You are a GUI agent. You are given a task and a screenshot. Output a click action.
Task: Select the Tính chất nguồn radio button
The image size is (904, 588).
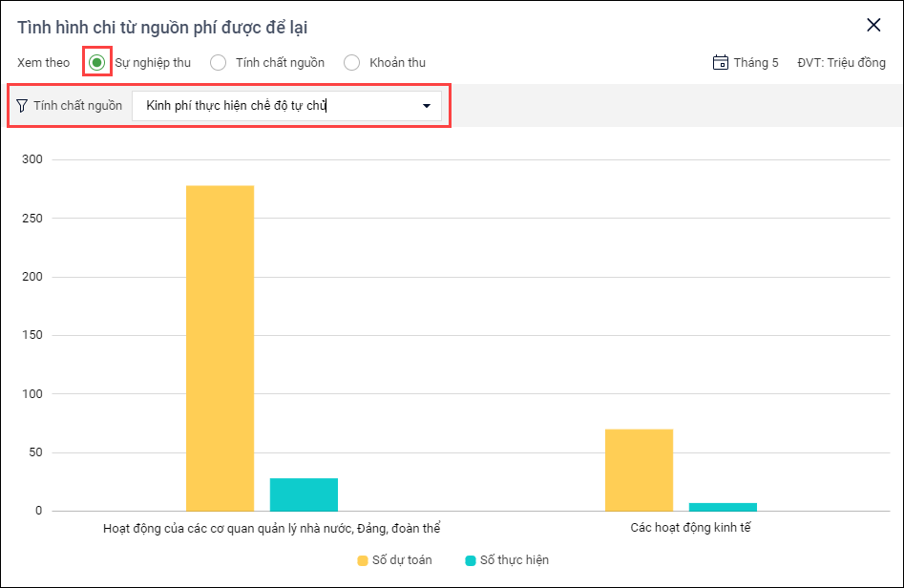(219, 63)
